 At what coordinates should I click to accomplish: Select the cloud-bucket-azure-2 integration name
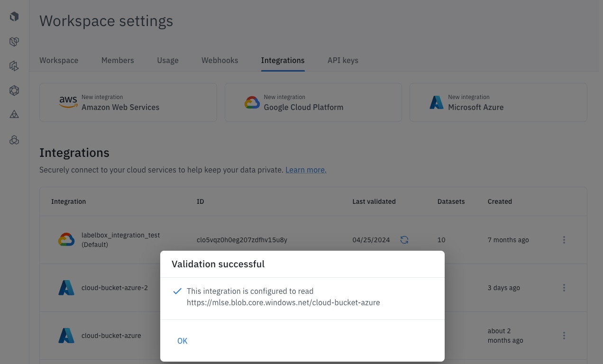115,288
